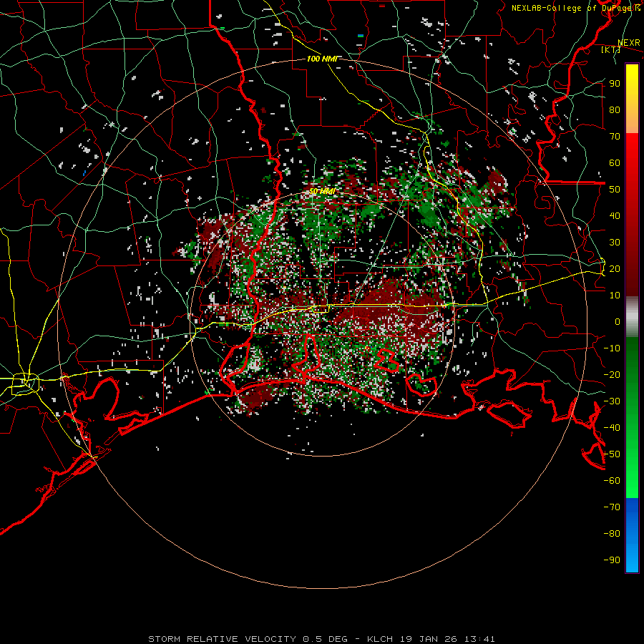Click the -70 value on the velocity scale
The height and width of the screenshot is (644, 644).
[x=612, y=507]
